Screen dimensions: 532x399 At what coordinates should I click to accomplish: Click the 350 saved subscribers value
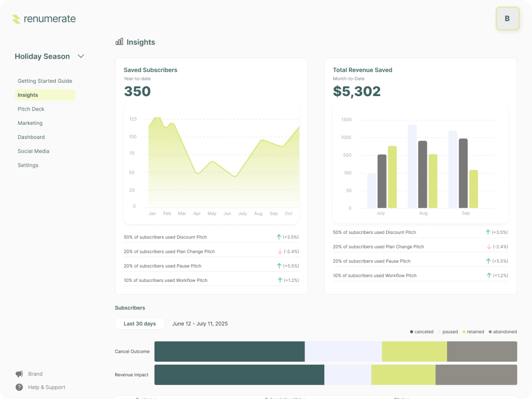tap(137, 91)
